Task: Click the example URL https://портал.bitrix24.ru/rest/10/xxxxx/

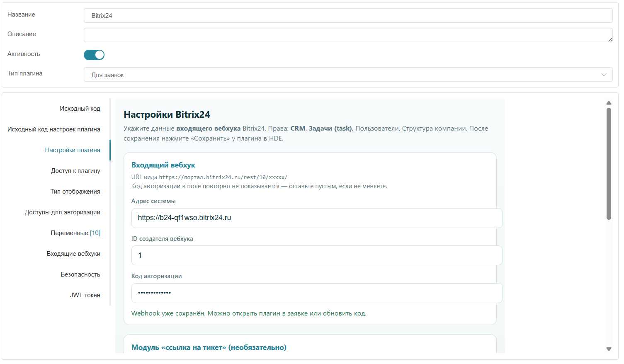Action: tap(223, 177)
